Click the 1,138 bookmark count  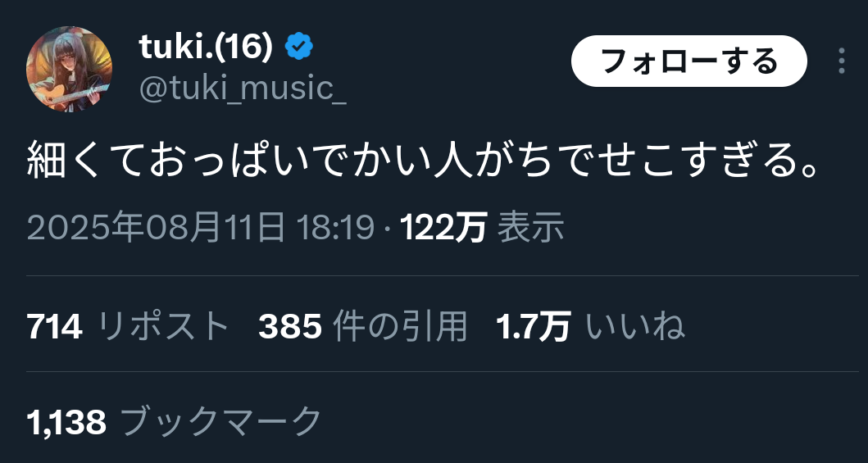coord(66,422)
